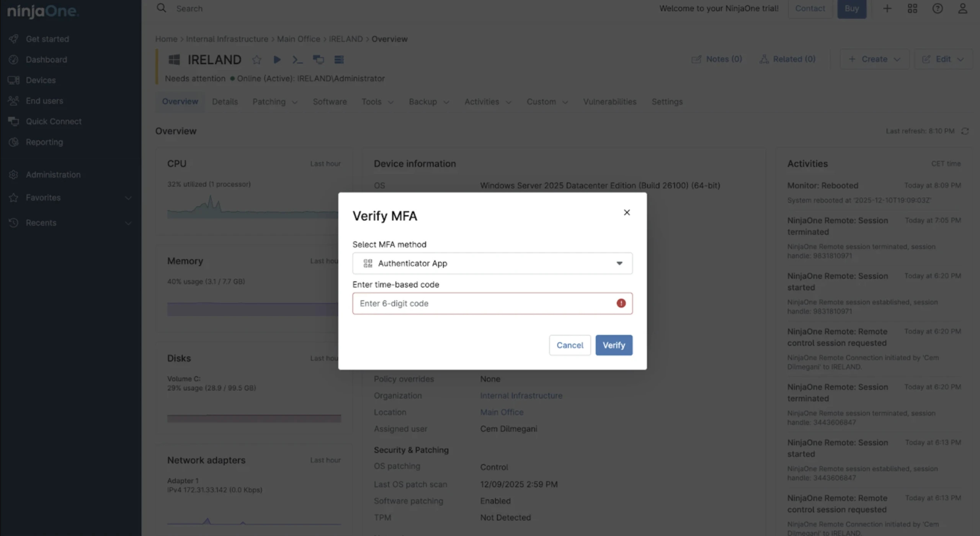Image resolution: width=980 pixels, height=536 pixels.
Task: Click the IRELAND breadcrumb
Action: tap(346, 39)
